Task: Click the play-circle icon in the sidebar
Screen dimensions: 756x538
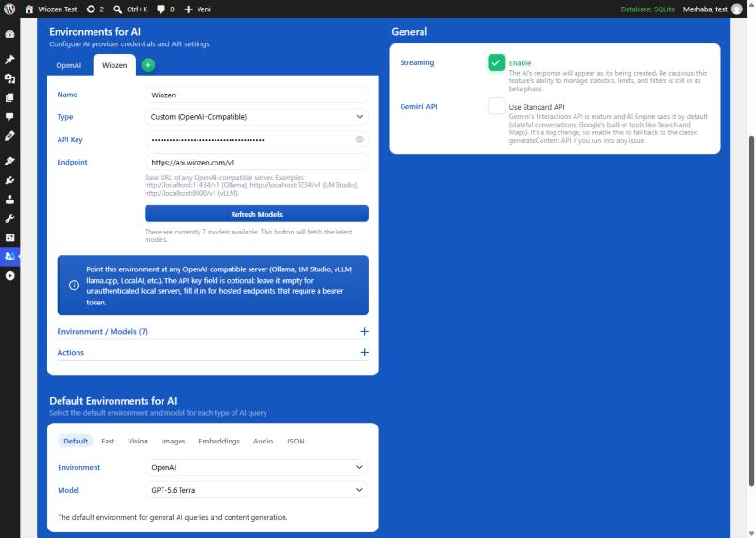Action: [x=9, y=275]
